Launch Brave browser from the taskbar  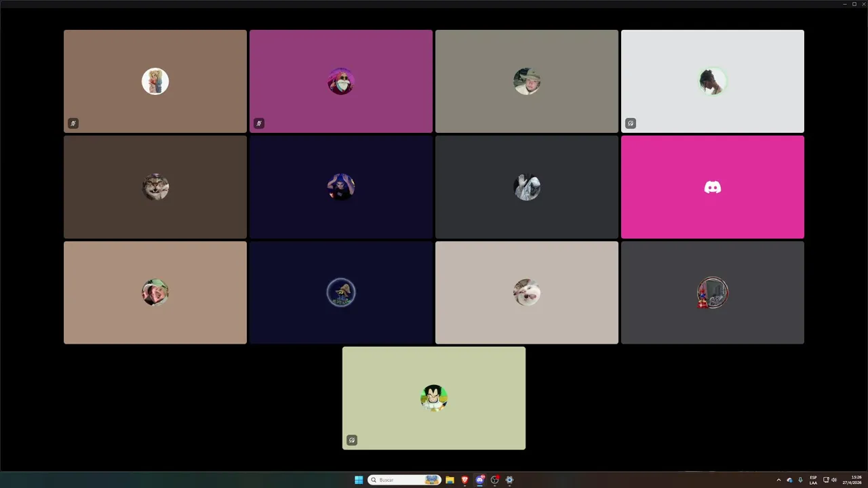(465, 480)
